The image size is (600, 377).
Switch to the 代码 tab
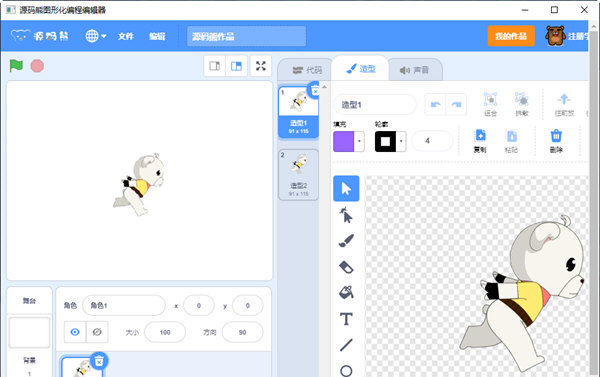click(307, 70)
